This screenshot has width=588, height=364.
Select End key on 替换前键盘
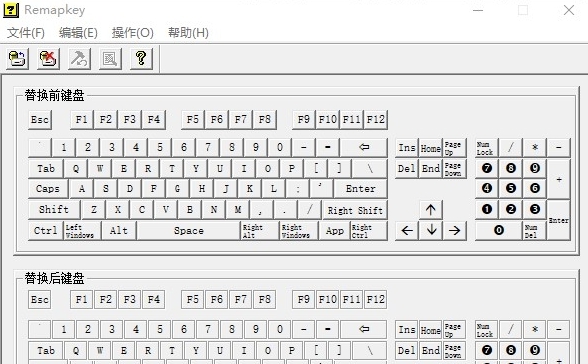pos(430,169)
